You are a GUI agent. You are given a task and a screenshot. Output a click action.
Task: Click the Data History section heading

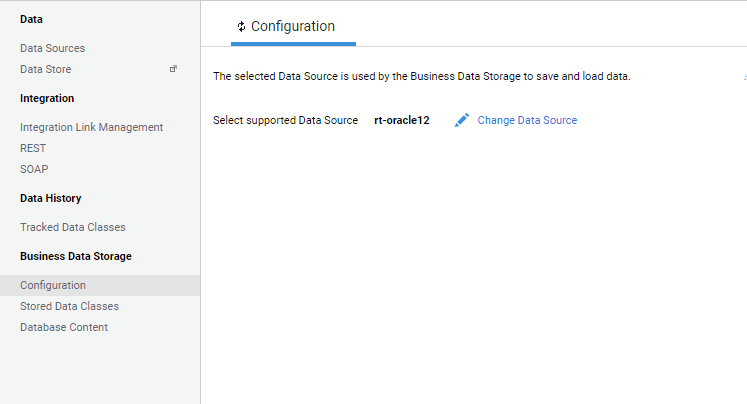[50, 198]
